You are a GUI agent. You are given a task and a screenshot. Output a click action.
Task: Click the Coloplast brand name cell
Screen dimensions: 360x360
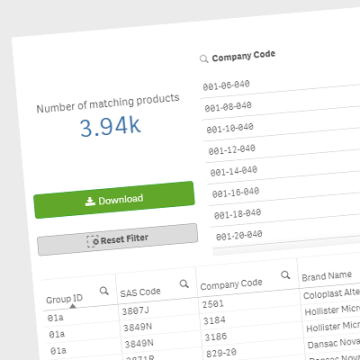coord(331,294)
